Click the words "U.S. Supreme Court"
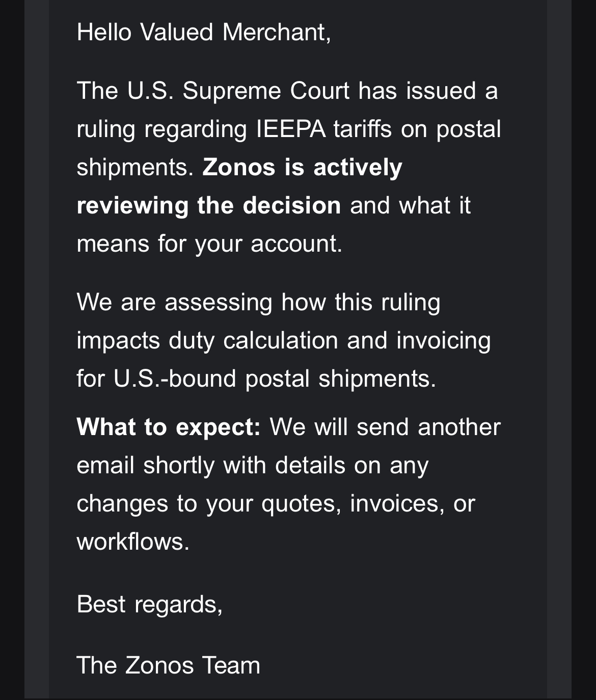The width and height of the screenshot is (596, 700). tap(238, 91)
